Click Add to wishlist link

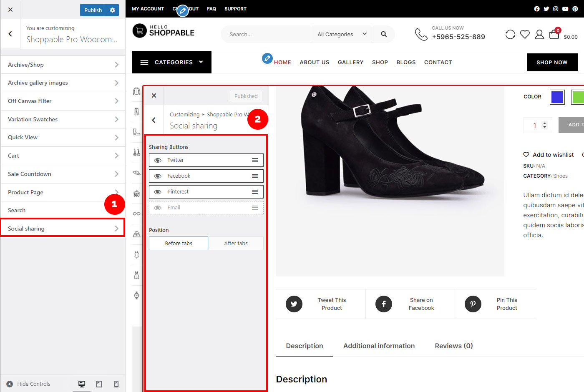pos(549,155)
